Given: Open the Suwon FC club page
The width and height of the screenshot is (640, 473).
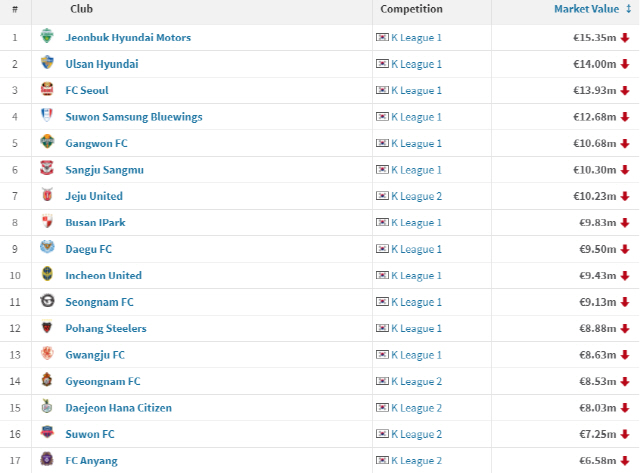Looking at the screenshot, I should 90,434.
